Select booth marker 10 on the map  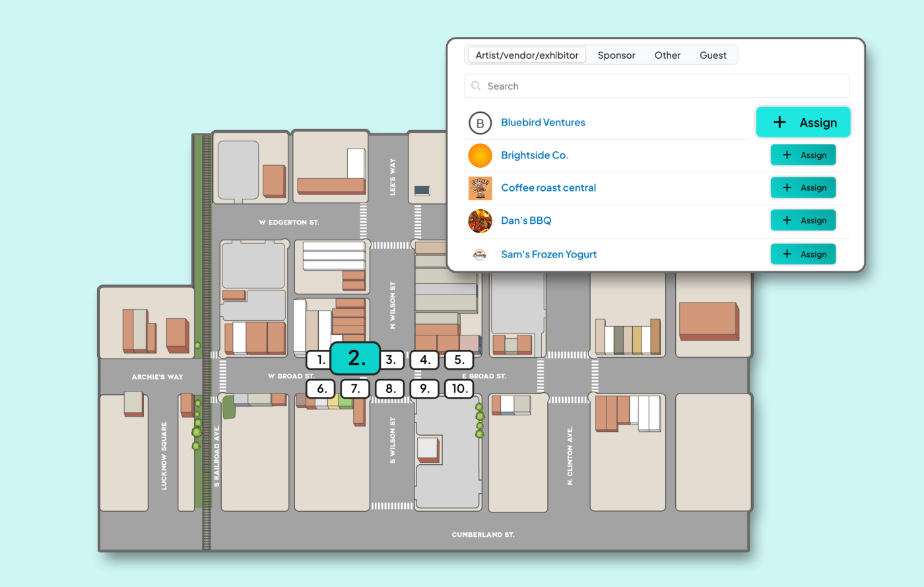click(459, 389)
